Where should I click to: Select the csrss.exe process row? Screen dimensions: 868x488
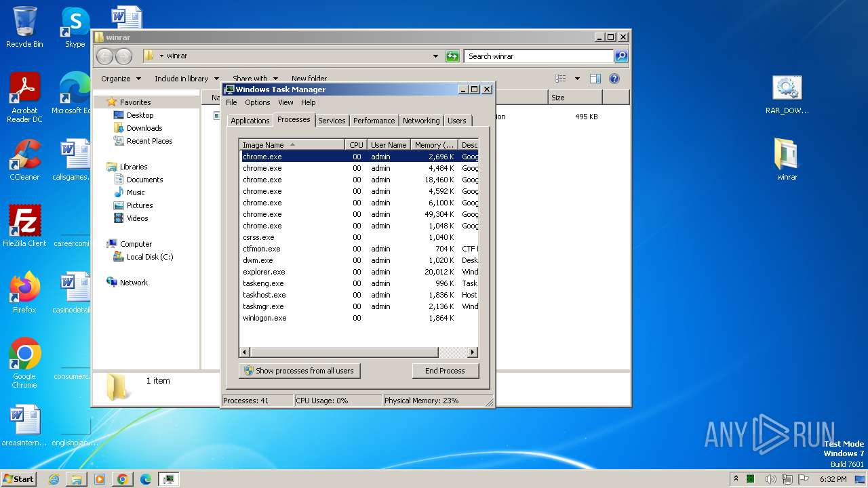pos(359,237)
